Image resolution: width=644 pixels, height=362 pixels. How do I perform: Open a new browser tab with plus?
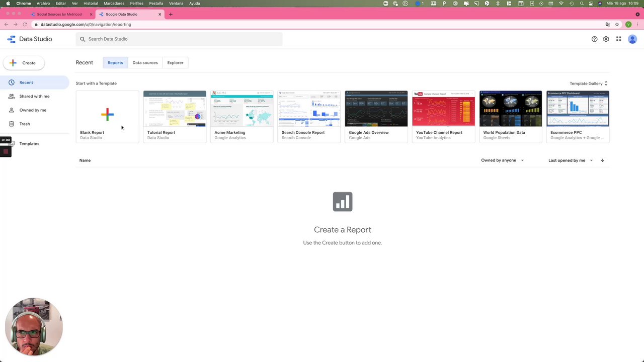pyautogui.click(x=171, y=14)
